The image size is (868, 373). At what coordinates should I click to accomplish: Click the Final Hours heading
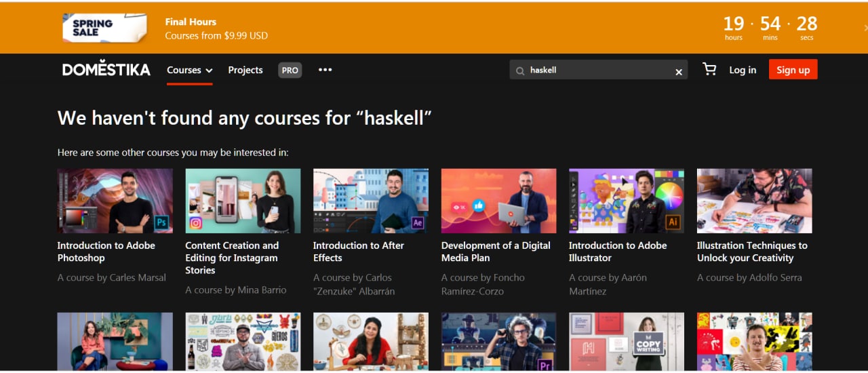[x=191, y=22]
